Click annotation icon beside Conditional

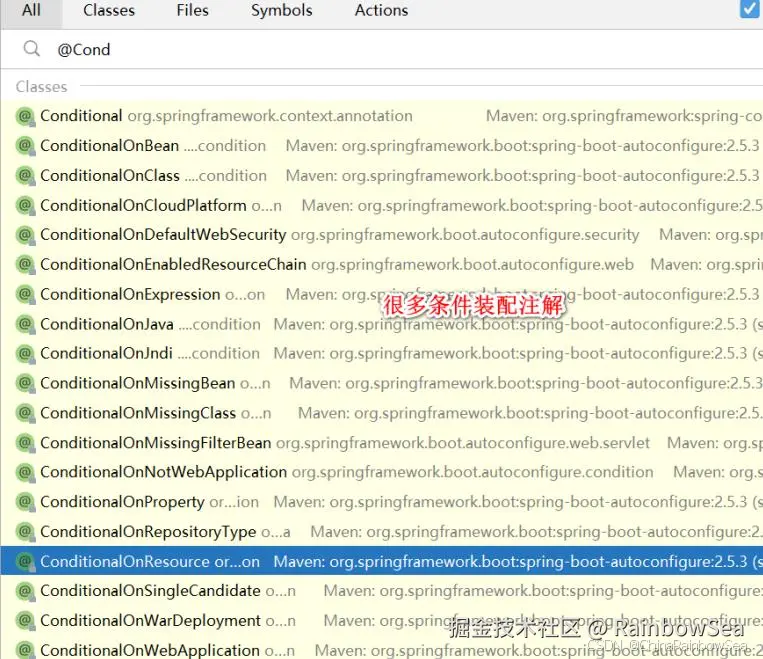pos(25,116)
